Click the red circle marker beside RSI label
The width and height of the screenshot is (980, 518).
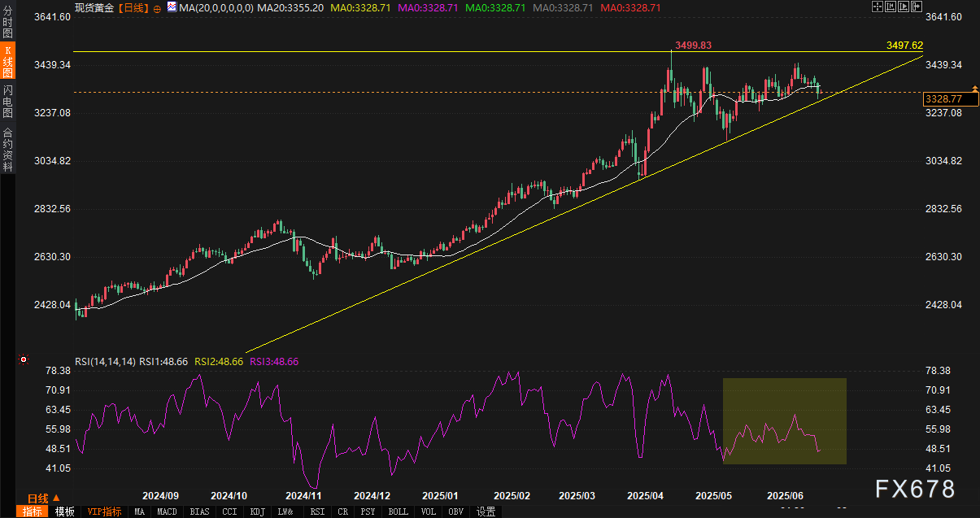click(x=24, y=359)
